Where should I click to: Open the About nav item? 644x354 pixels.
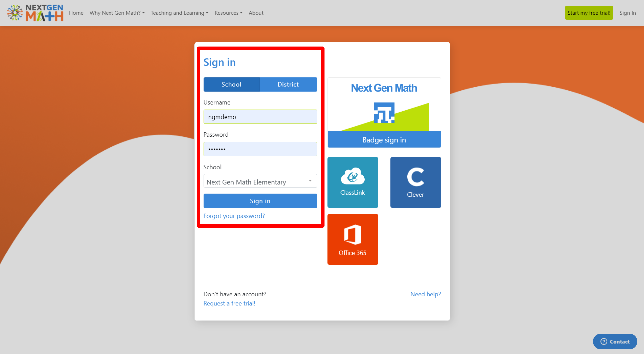pos(256,13)
